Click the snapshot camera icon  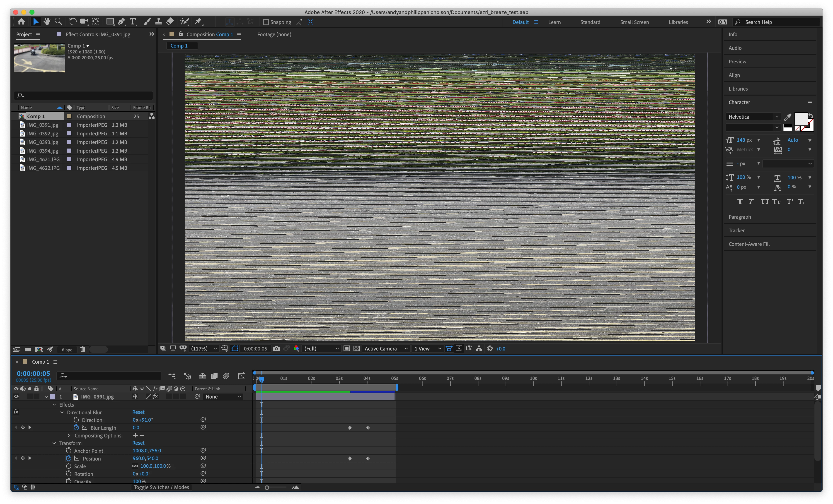pos(276,349)
